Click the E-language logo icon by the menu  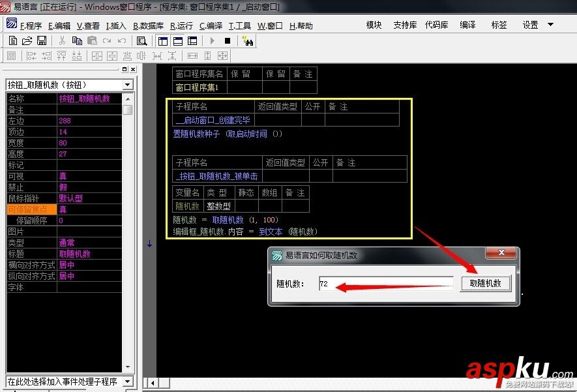[12, 23]
